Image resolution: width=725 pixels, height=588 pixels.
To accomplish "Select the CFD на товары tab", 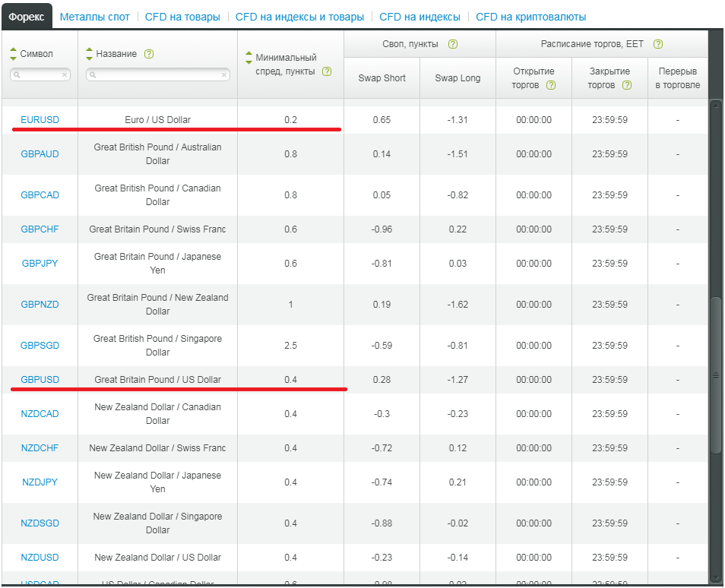I will (182, 17).
